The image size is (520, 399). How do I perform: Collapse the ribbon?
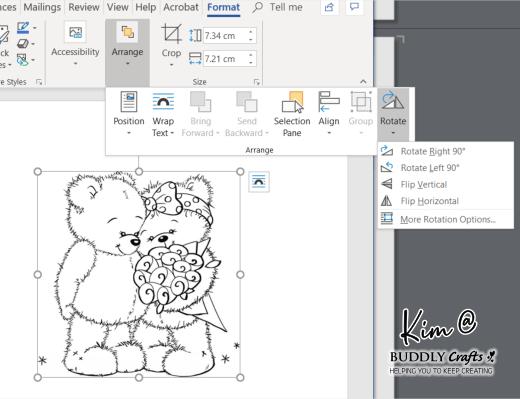tap(363, 81)
